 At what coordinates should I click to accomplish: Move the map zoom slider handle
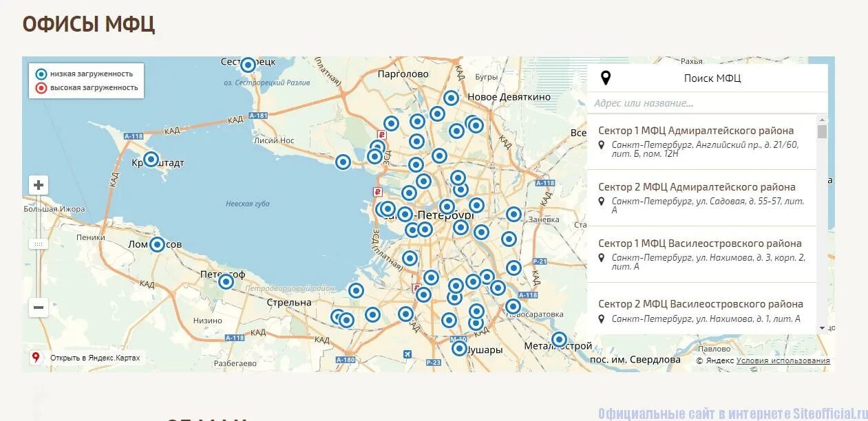point(39,244)
